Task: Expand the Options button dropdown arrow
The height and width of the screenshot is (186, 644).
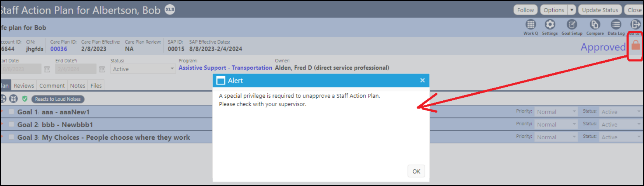Action: [x=572, y=10]
